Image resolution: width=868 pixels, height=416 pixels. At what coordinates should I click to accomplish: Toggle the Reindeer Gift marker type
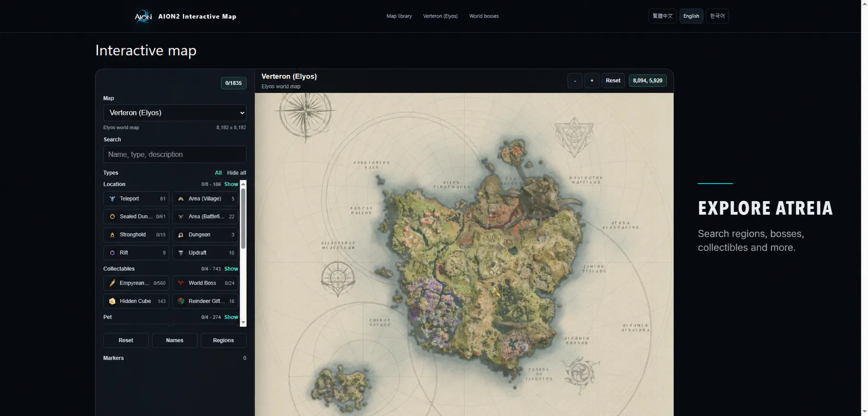click(206, 301)
